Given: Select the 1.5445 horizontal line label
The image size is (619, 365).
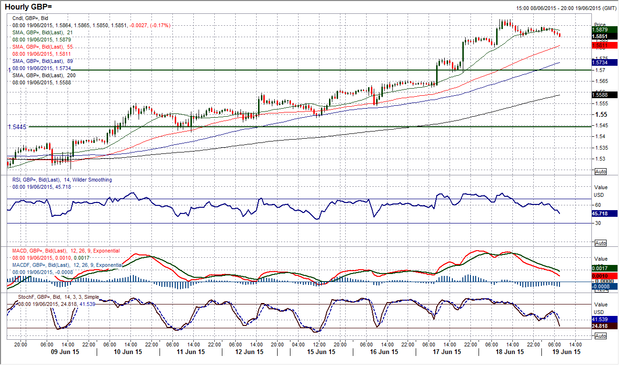Looking at the screenshot, I should (x=17, y=127).
